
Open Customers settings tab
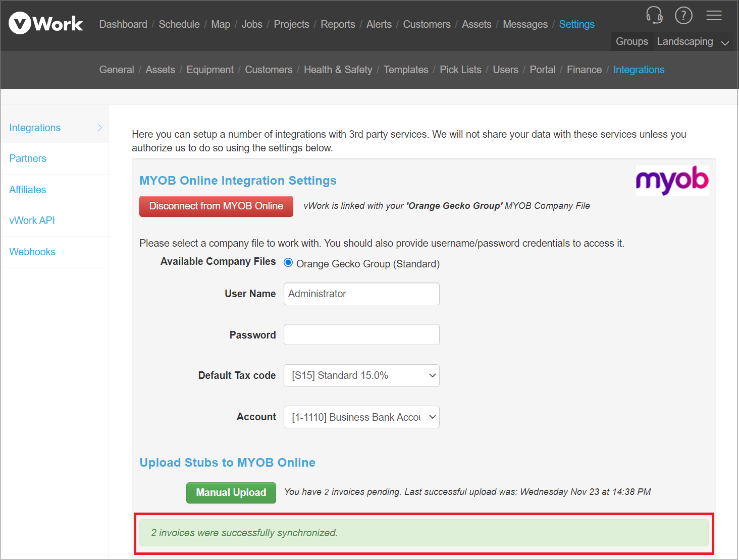point(269,70)
